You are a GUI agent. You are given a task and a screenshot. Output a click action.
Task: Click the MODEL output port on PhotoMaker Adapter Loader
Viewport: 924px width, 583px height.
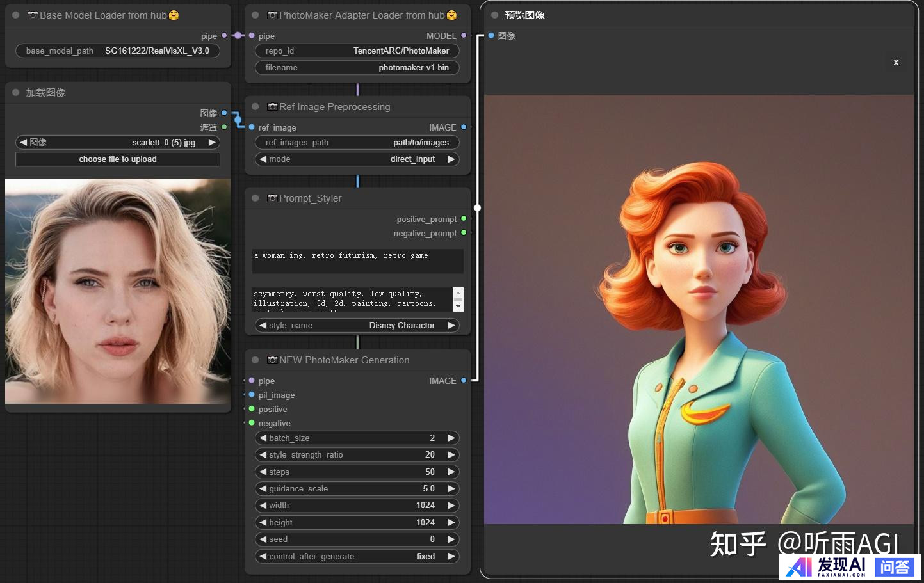464,36
